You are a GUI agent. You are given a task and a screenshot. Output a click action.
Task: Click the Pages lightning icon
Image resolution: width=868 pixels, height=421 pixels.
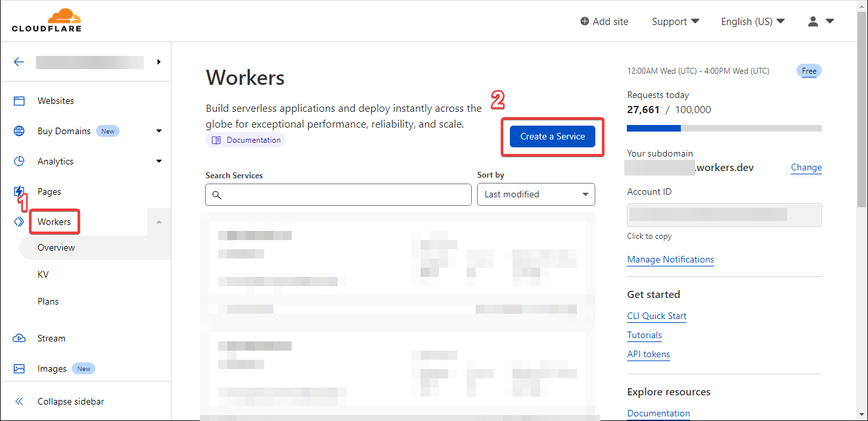[x=19, y=191]
